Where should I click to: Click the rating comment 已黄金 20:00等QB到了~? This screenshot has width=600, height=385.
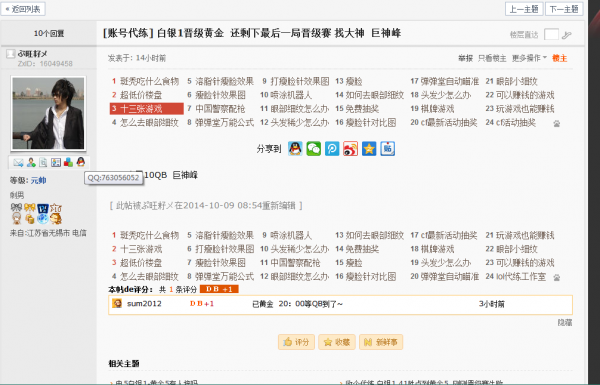(297, 304)
